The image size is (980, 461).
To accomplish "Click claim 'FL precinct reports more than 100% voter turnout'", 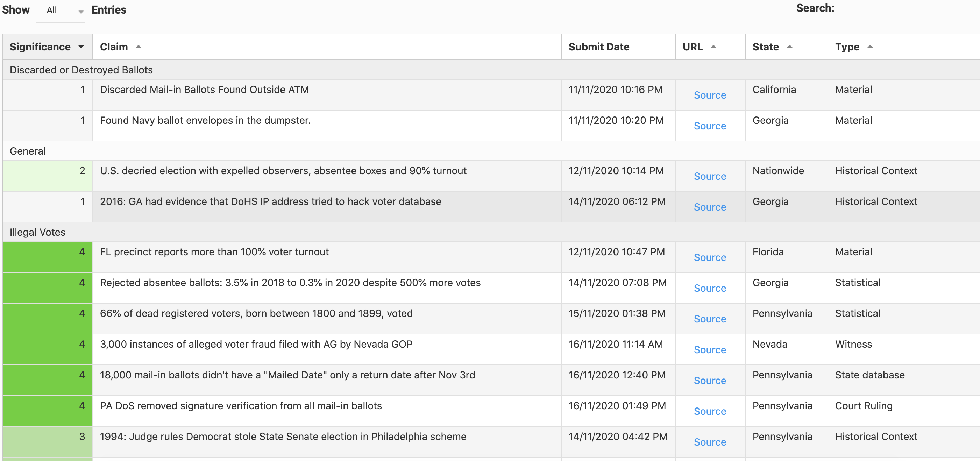I will (214, 252).
